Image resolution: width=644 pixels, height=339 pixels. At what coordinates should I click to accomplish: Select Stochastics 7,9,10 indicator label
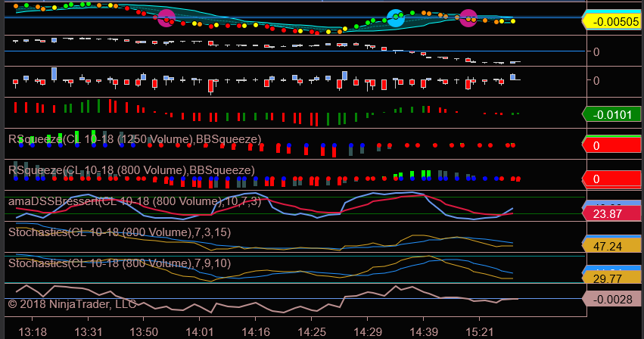click(x=120, y=263)
